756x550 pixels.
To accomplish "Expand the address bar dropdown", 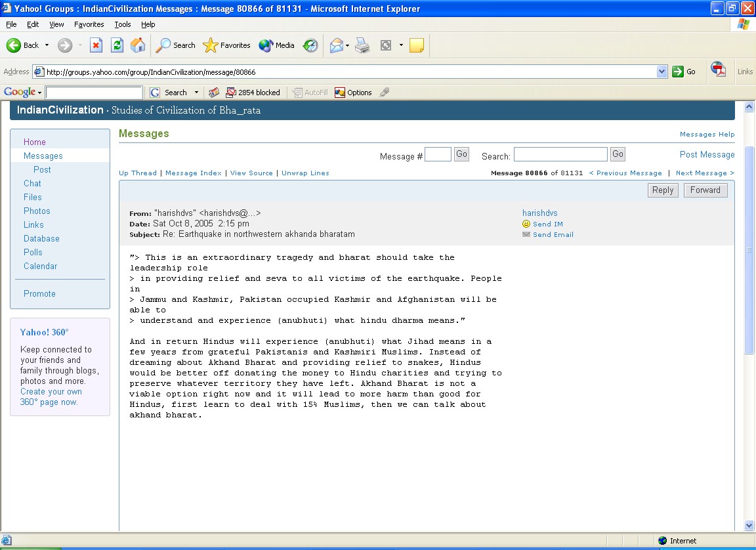I will (x=661, y=72).
